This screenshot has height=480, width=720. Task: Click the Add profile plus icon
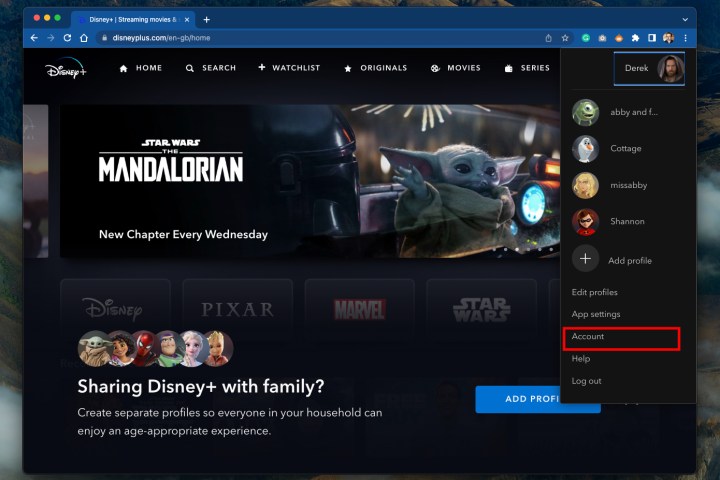click(585, 259)
